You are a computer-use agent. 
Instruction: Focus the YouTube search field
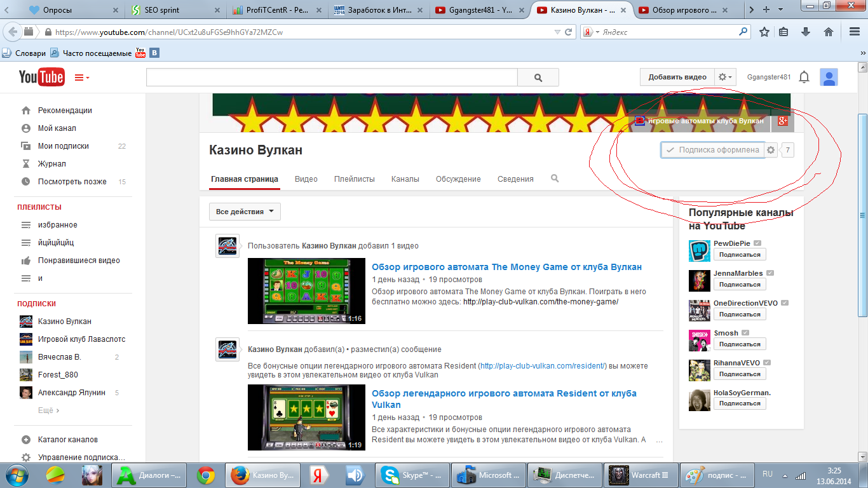[x=332, y=78]
